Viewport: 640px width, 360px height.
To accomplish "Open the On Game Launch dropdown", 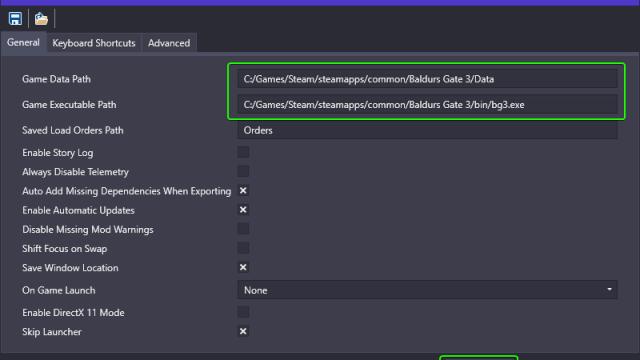I will point(427,290).
